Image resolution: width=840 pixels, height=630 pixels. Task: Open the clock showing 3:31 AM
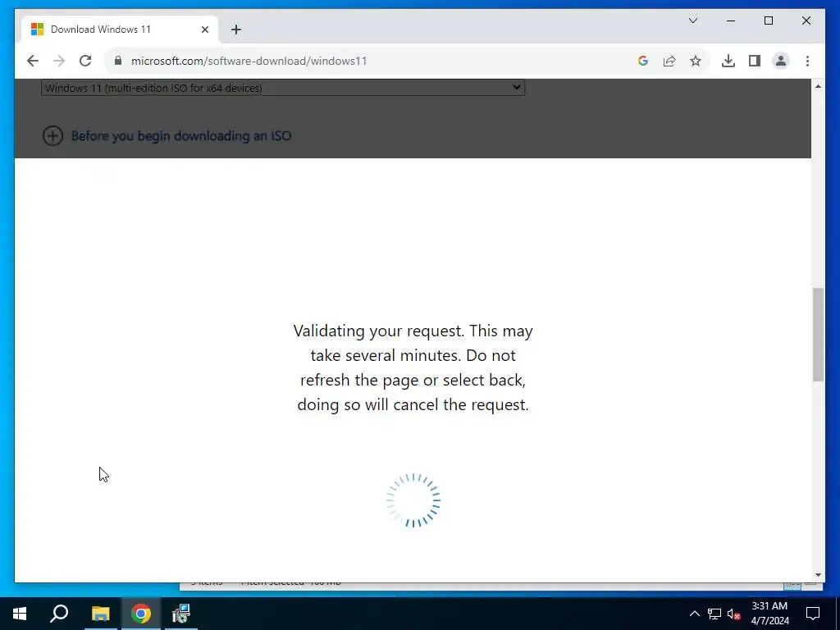769,614
